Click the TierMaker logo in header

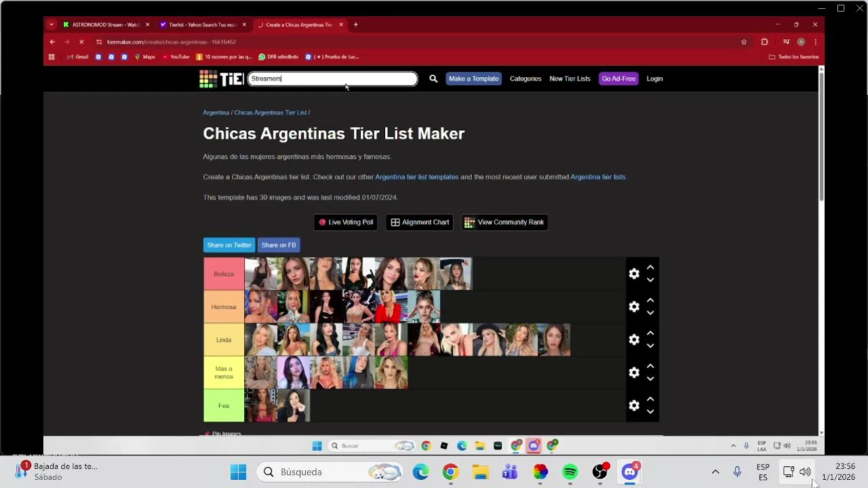point(221,79)
